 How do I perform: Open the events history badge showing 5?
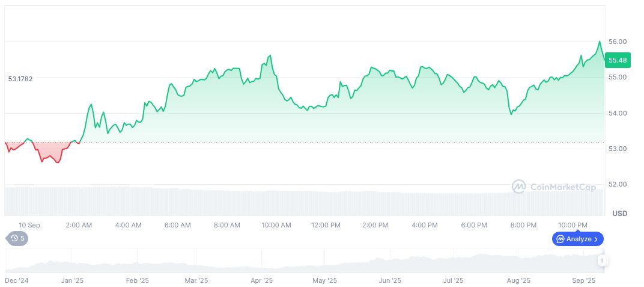point(17,238)
